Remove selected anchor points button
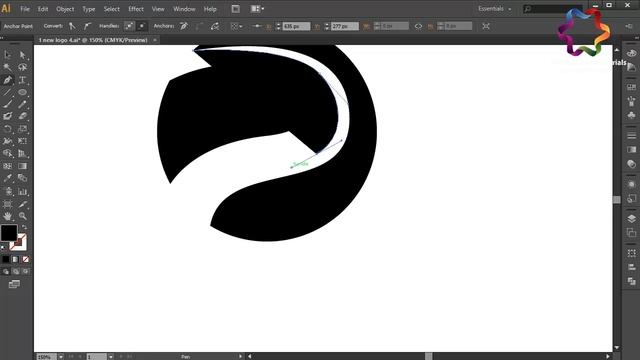Viewport: 640px width, 360px height. point(184,26)
